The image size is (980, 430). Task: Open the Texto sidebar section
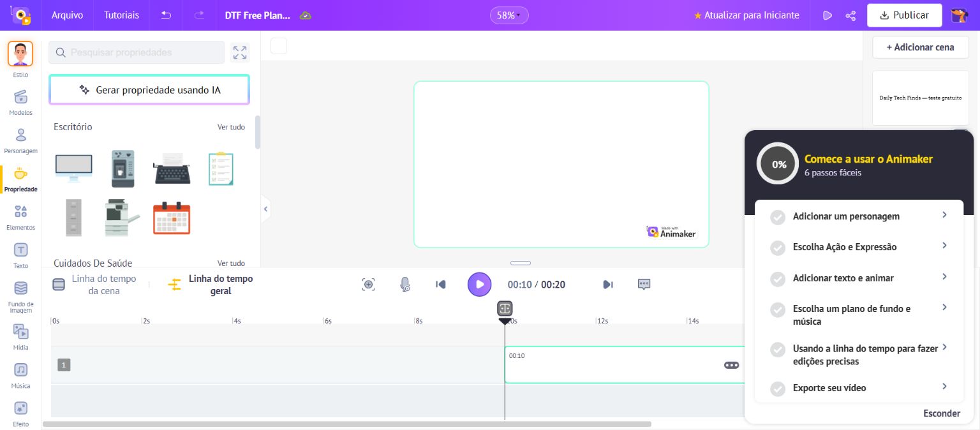pyautogui.click(x=20, y=255)
